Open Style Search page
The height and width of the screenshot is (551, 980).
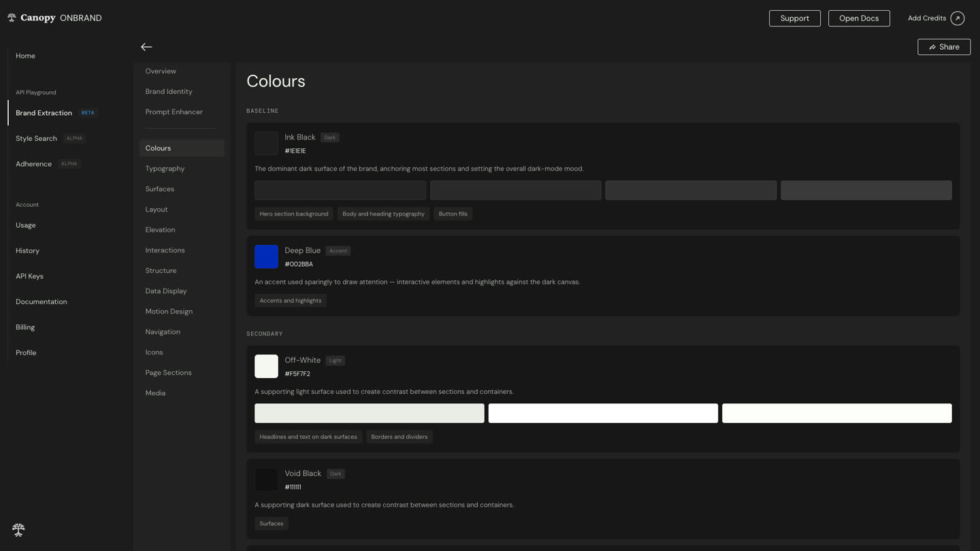click(36, 138)
